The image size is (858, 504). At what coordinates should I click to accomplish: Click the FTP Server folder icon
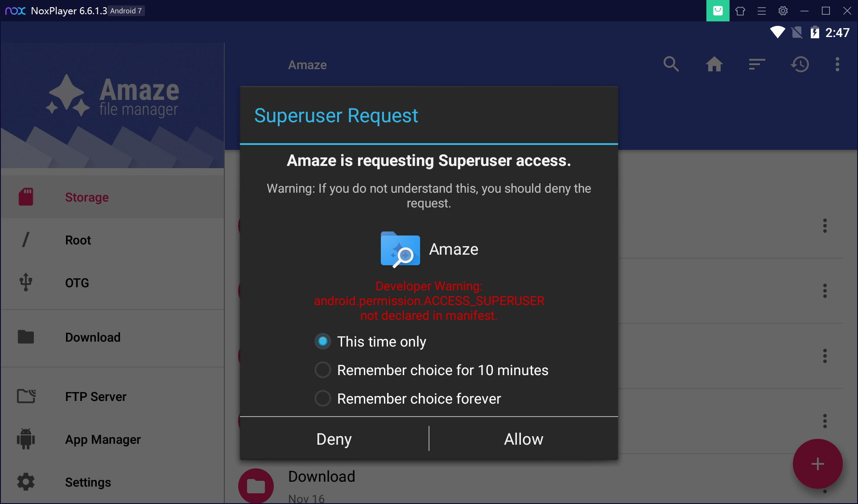[26, 396]
